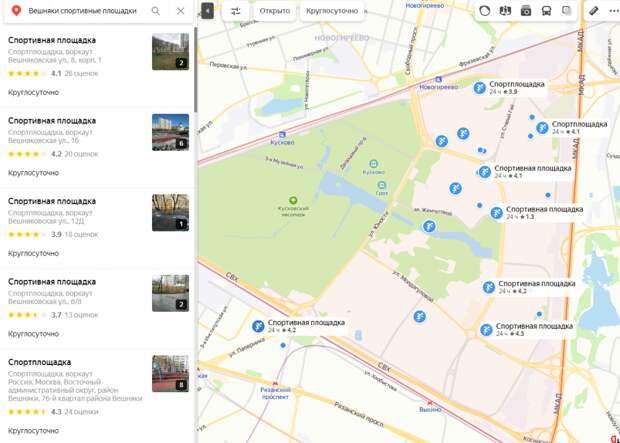Click Кусково museum icon on map
This screenshot has width=620, height=443.
pyautogui.click(x=373, y=164)
